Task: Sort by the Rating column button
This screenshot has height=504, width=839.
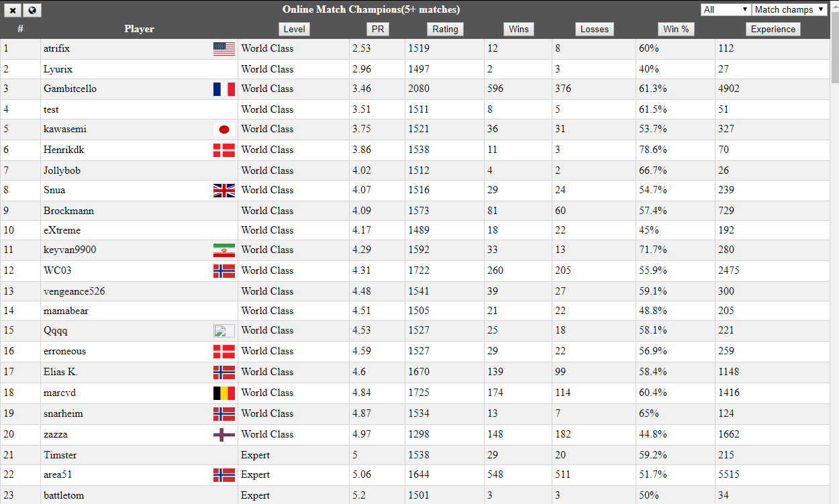Action: tap(445, 29)
